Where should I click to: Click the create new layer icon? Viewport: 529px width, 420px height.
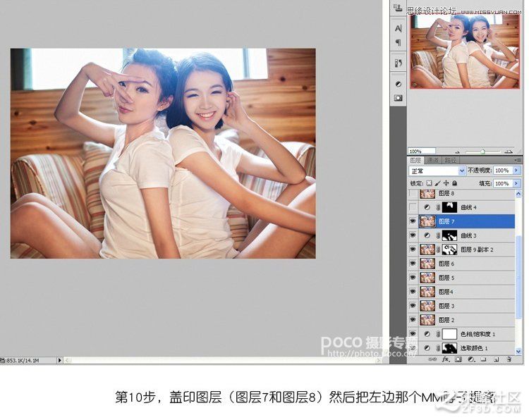tap(496, 359)
